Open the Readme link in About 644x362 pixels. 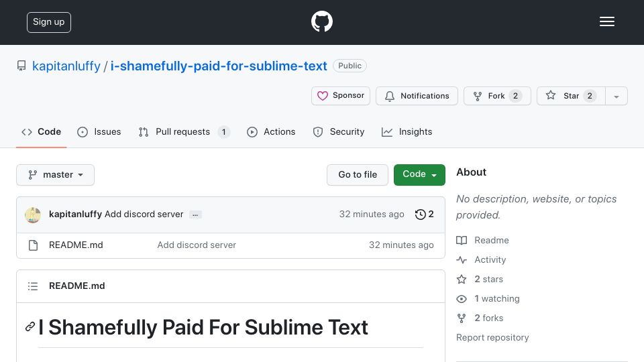pyautogui.click(x=482, y=240)
